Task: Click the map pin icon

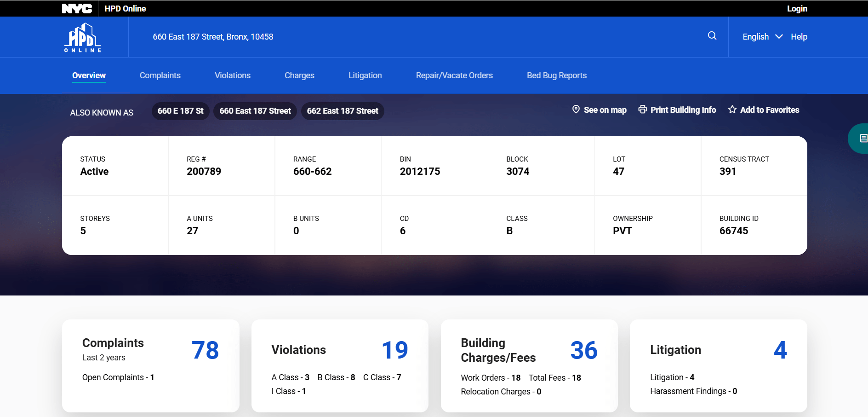Action: point(576,110)
